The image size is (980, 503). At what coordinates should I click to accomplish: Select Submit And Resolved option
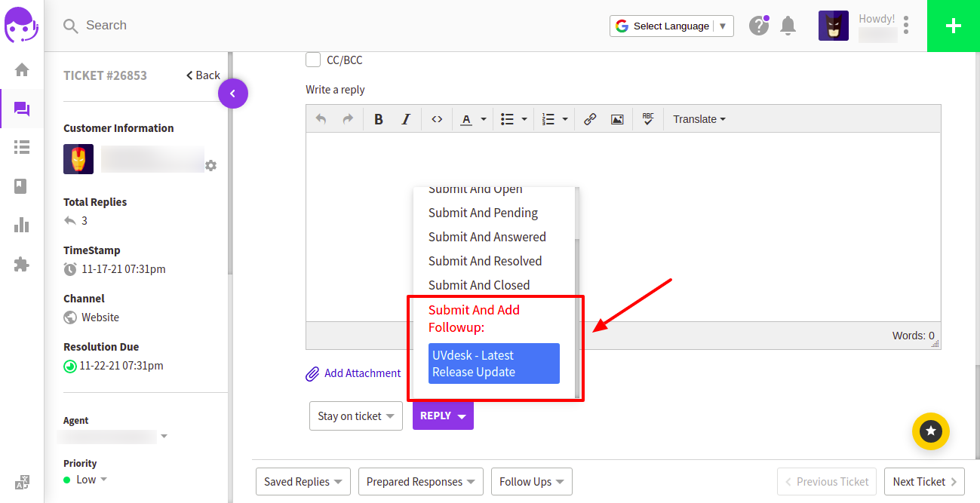click(485, 261)
